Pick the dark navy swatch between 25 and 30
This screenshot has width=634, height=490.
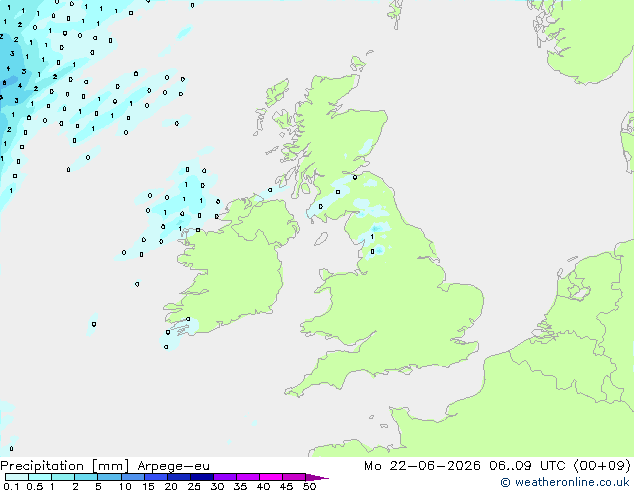pos(202,477)
